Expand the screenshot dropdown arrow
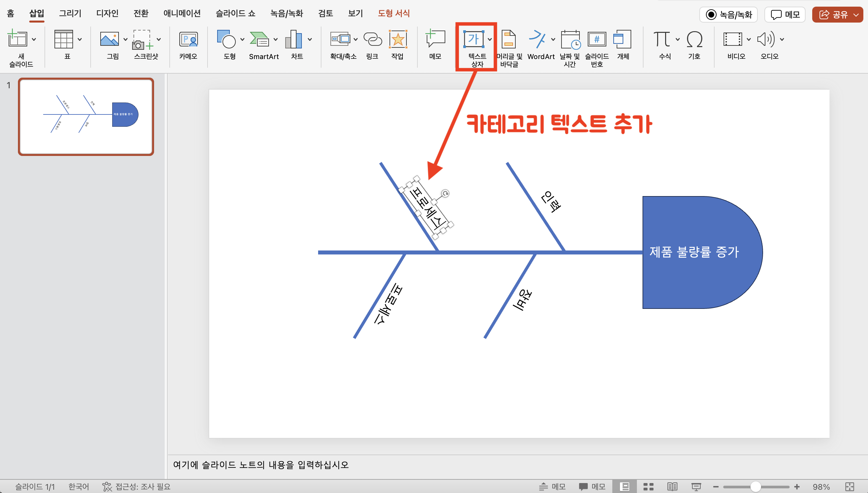This screenshot has height=493, width=868. pyautogui.click(x=158, y=39)
